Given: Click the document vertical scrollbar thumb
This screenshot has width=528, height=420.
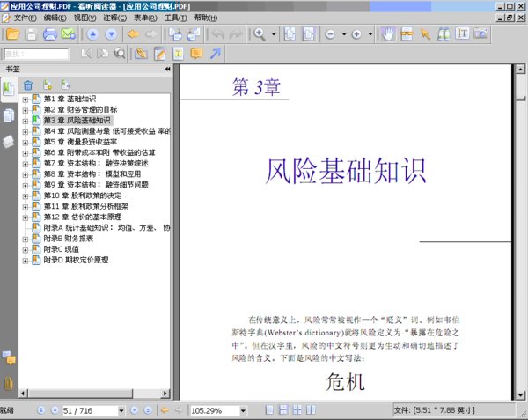Looking at the screenshot, I should [521, 98].
